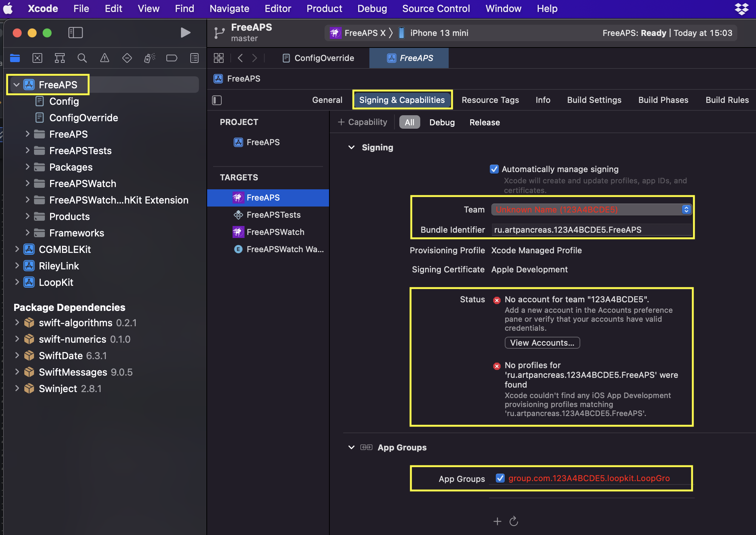Toggle the navigator sidebar panel icon
Image resolution: width=756 pixels, height=535 pixels.
tap(76, 33)
